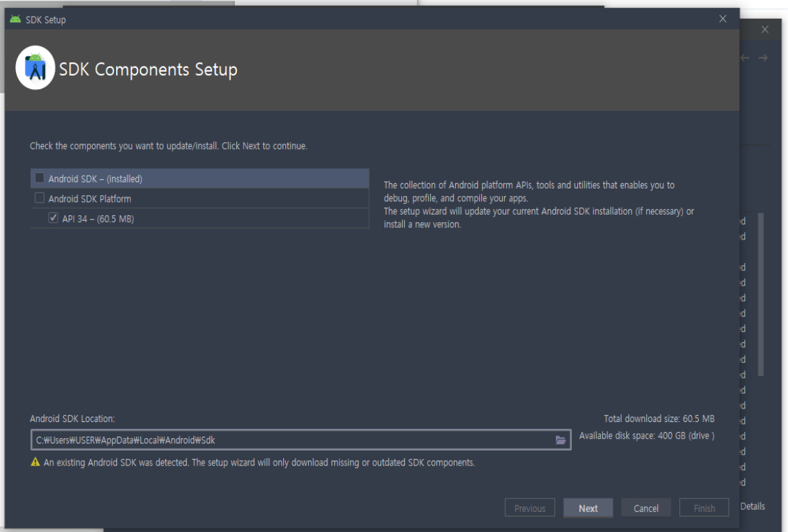Click 'An existing Android SDK was detected' message

click(x=259, y=462)
